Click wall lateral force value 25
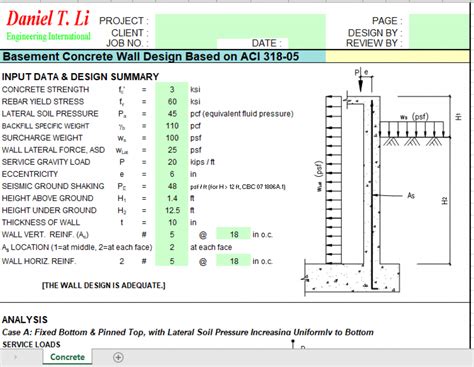Viewport: 474px width, 367px height. click(x=172, y=150)
